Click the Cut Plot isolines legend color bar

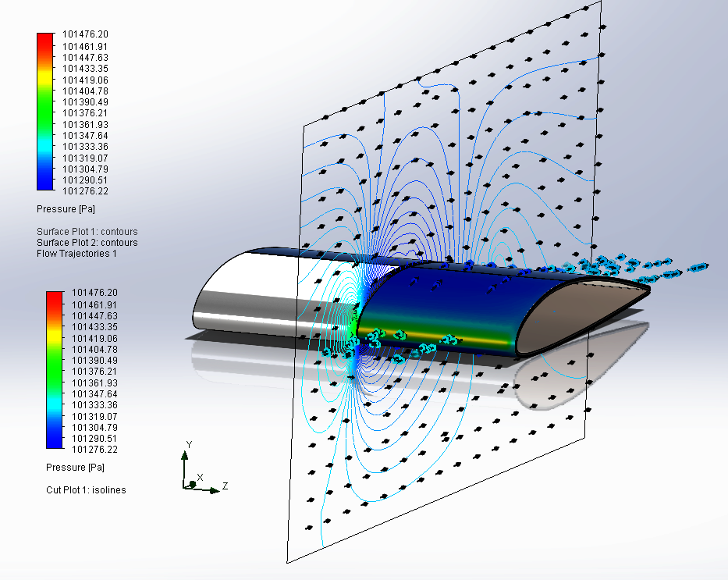coord(55,370)
